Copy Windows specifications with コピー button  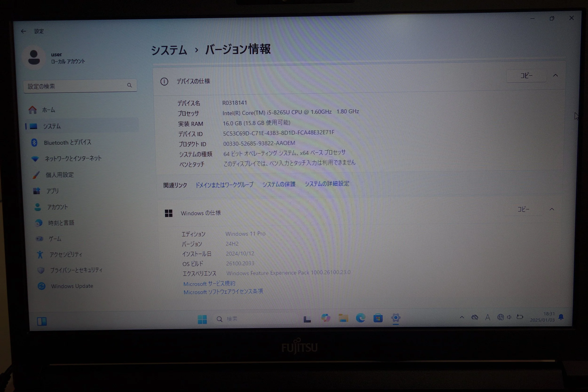(x=523, y=209)
